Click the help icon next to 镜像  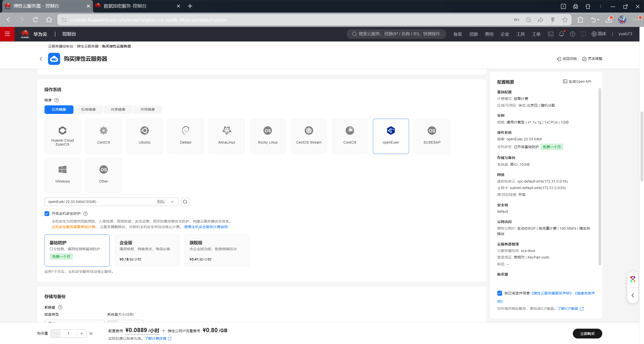coord(57,100)
